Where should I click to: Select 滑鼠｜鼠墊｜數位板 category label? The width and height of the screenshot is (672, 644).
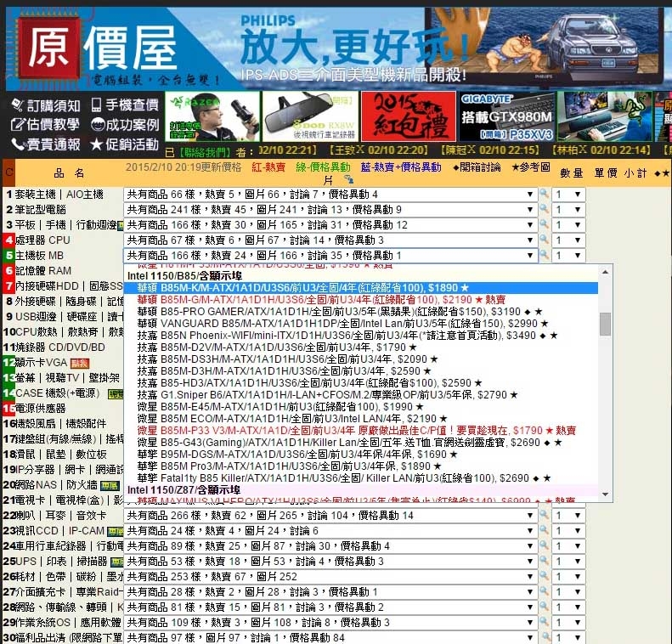(60, 455)
